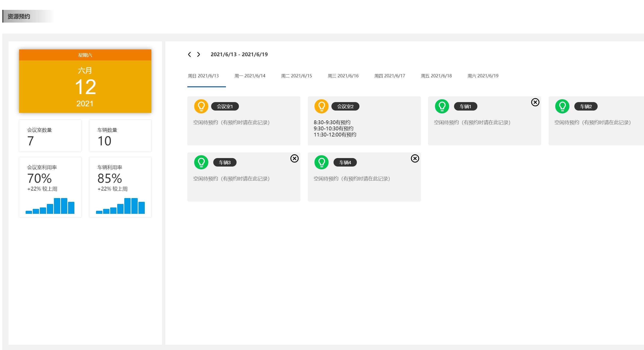Open the 会议室数量 count card

(x=50, y=136)
